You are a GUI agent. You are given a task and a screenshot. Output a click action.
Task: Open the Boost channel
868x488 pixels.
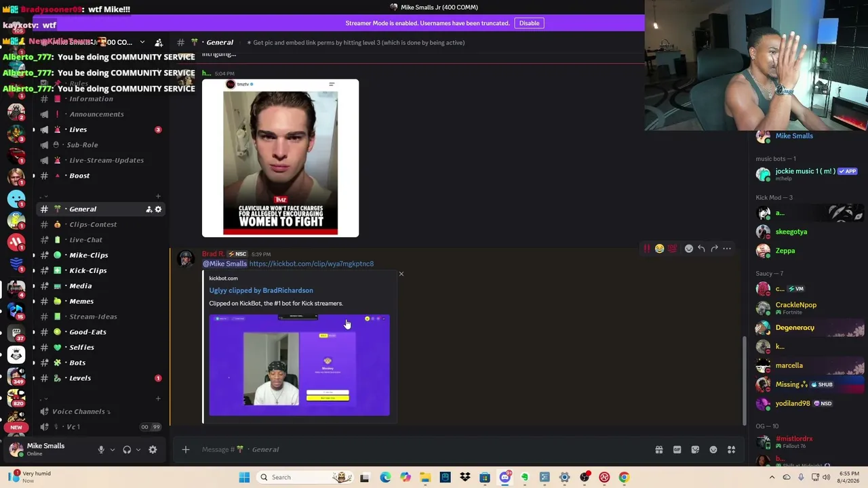pos(79,176)
